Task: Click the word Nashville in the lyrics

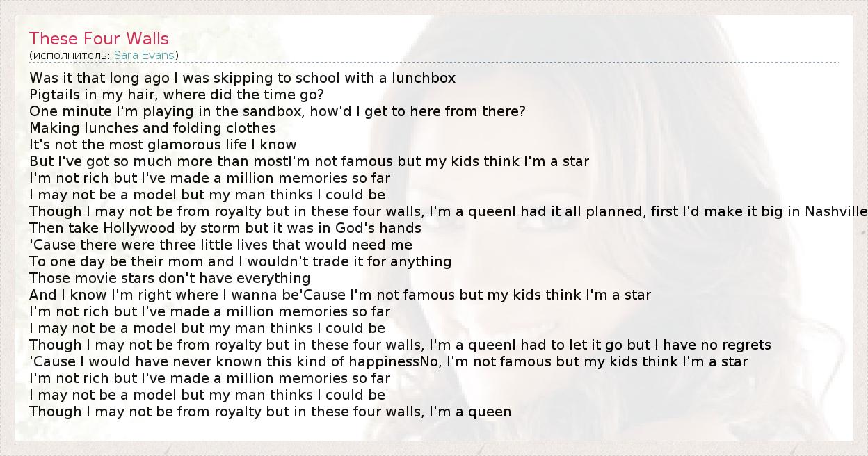Action: (x=835, y=211)
